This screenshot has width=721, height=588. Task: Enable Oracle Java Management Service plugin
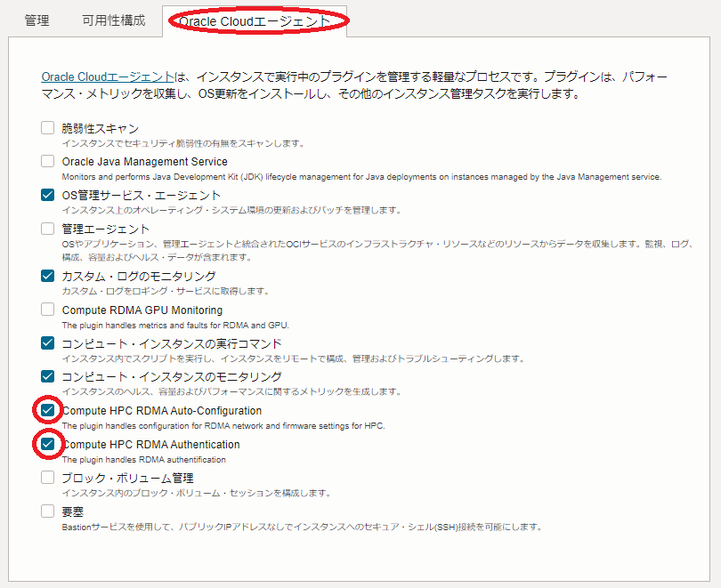[47, 161]
